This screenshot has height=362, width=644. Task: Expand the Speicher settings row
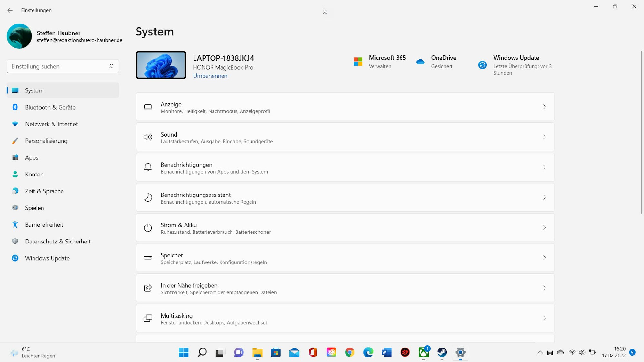coord(544,258)
